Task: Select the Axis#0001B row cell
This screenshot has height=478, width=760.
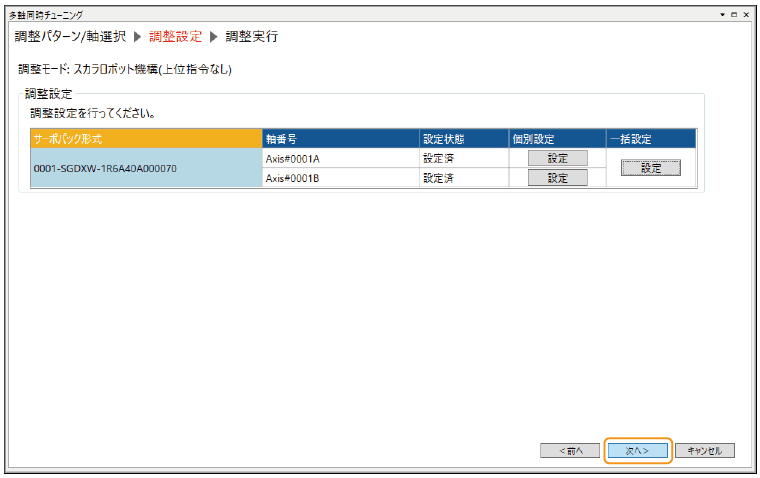Action: click(x=340, y=178)
